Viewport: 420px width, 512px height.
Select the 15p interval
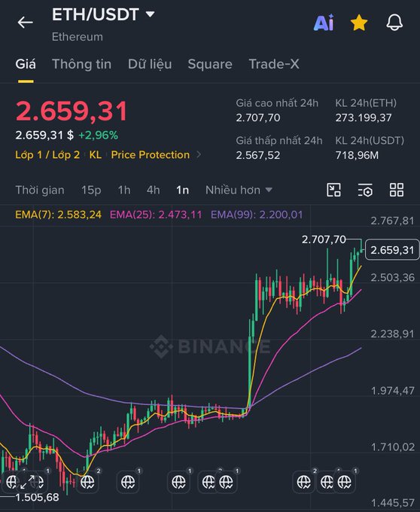coord(91,190)
